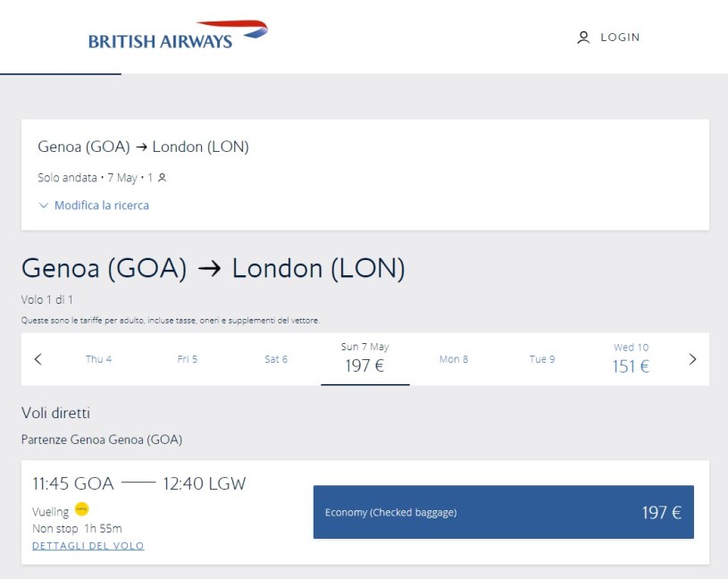Select Wed 10 fare 151 €
728x579 pixels.
coord(631,358)
